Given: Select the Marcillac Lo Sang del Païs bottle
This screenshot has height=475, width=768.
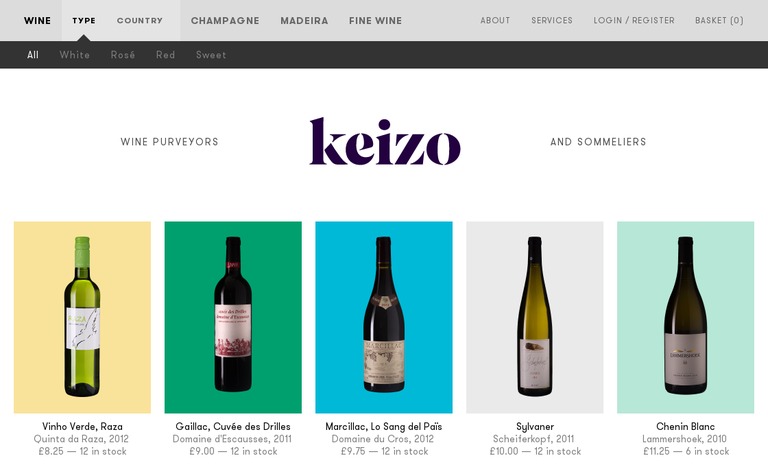Looking at the screenshot, I should (x=384, y=317).
